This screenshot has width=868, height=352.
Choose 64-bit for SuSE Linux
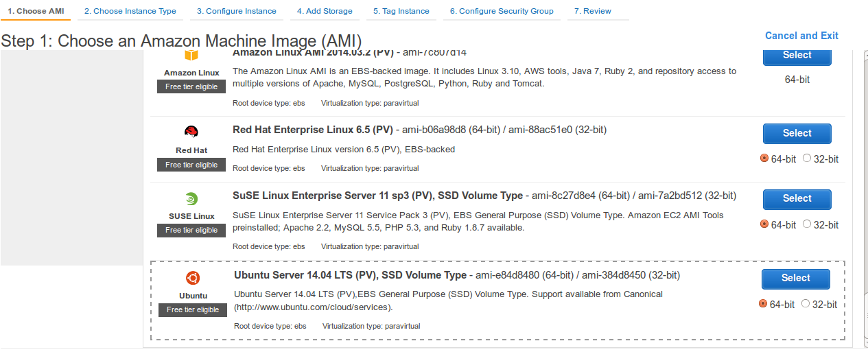[764, 224]
